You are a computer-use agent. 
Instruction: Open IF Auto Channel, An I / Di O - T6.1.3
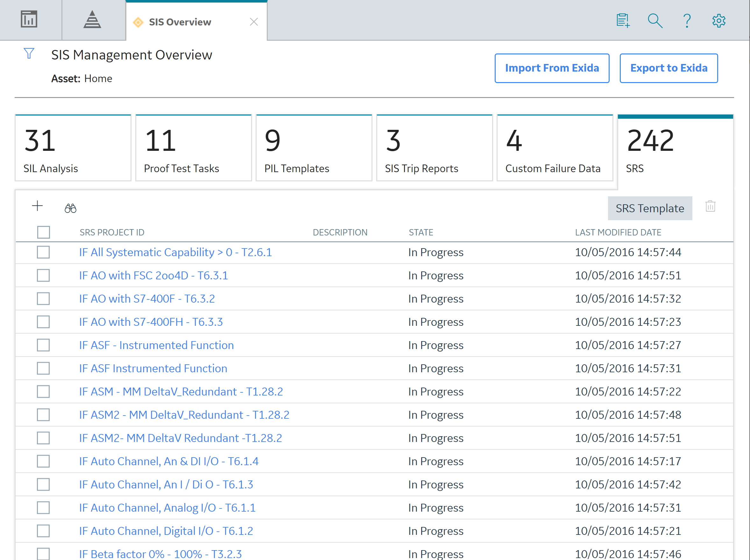click(166, 484)
